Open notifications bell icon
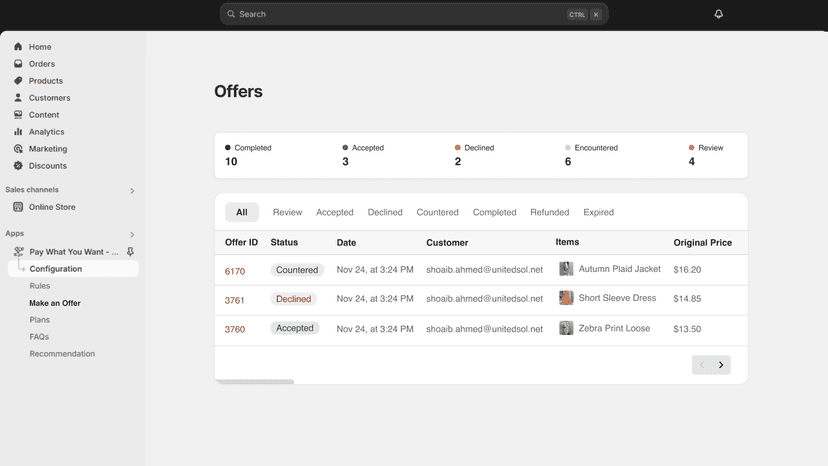Image resolution: width=828 pixels, height=466 pixels. click(x=718, y=14)
